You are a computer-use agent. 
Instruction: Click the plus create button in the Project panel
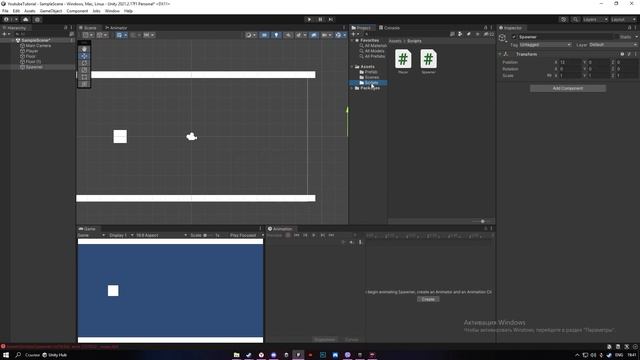[354, 34]
